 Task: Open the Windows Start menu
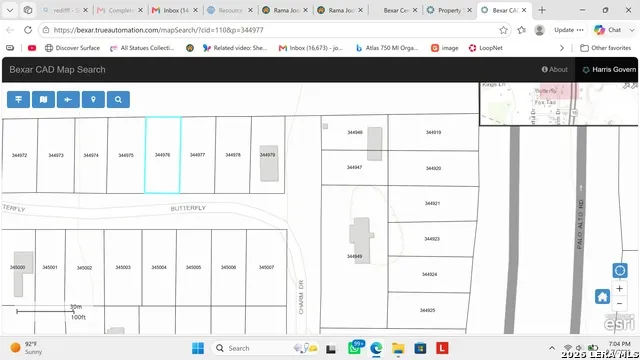198,348
